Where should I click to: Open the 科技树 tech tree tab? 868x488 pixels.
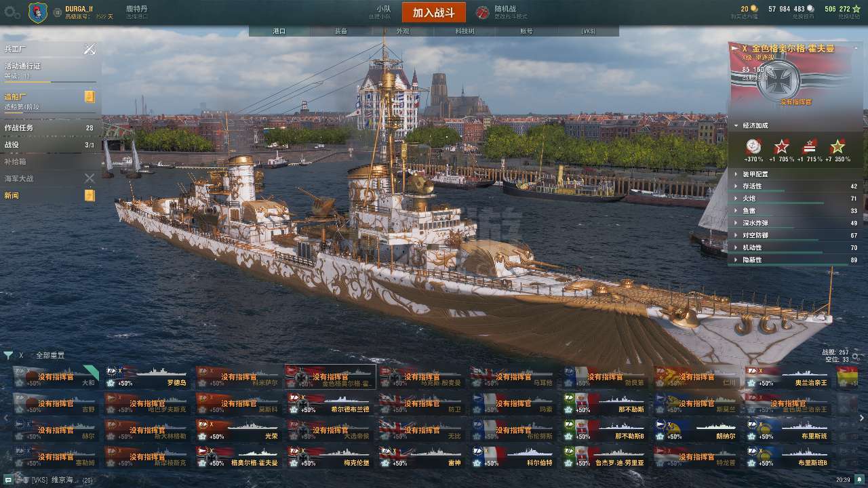[465, 31]
